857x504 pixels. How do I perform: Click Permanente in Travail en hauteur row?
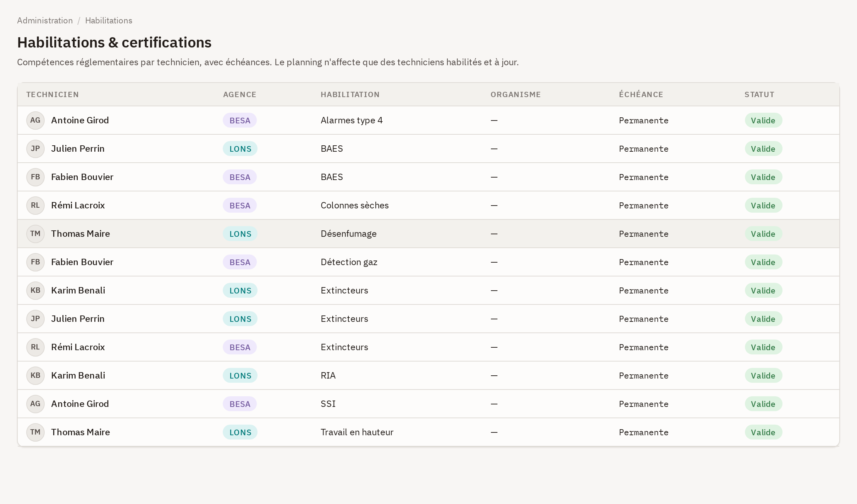(x=644, y=432)
